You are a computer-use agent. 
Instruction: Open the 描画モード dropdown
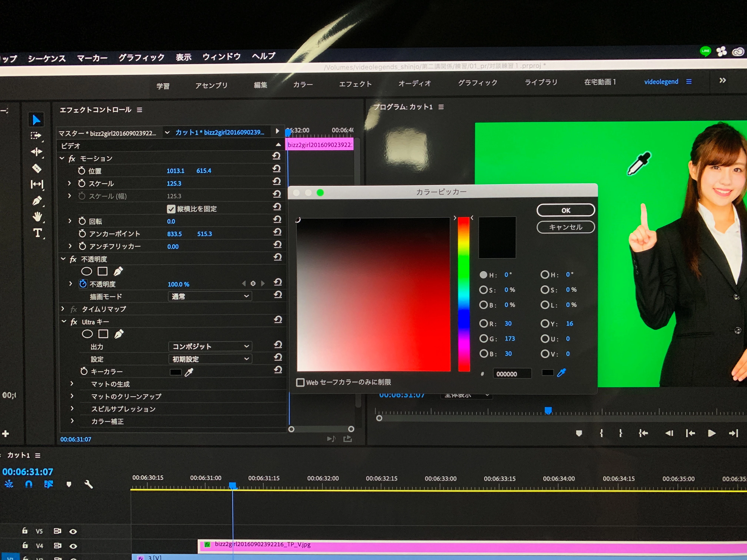(210, 296)
